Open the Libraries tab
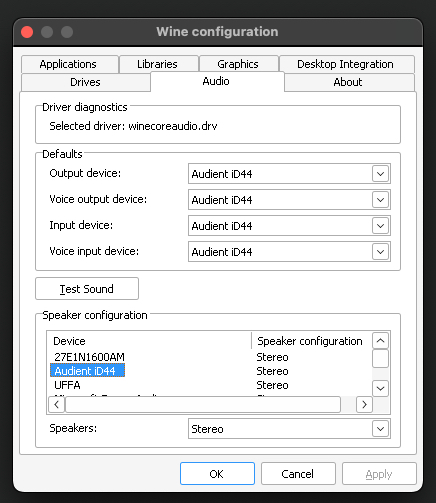This screenshot has height=503, width=436. click(x=159, y=64)
